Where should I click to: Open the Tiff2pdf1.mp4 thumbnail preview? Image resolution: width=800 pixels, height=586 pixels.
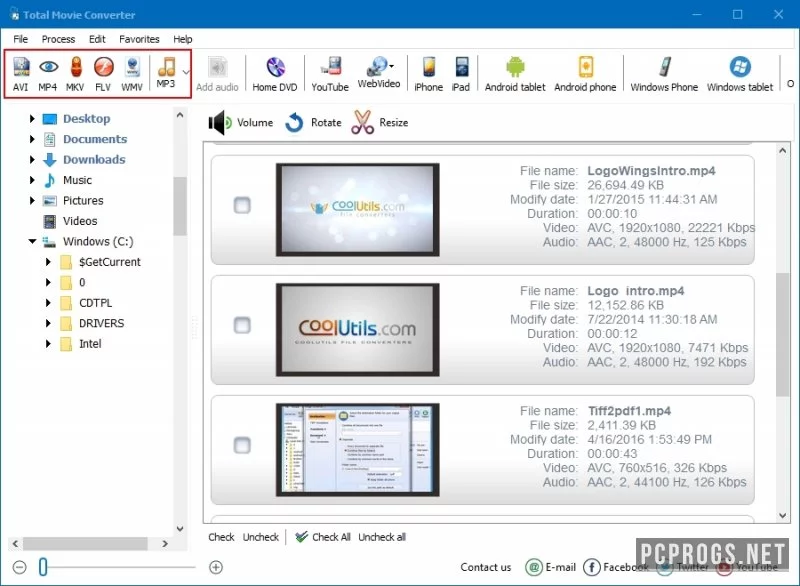tap(358, 450)
